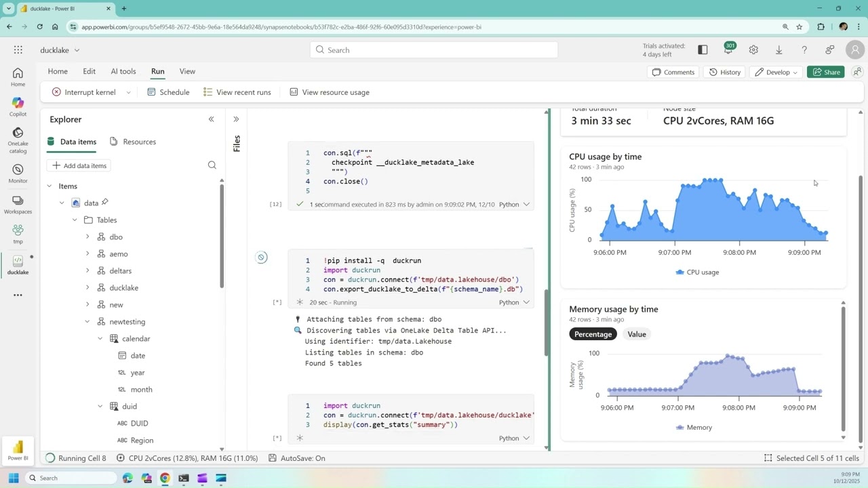868x488 pixels.
Task: Open the ducklake title dropdown
Action: tap(77, 50)
